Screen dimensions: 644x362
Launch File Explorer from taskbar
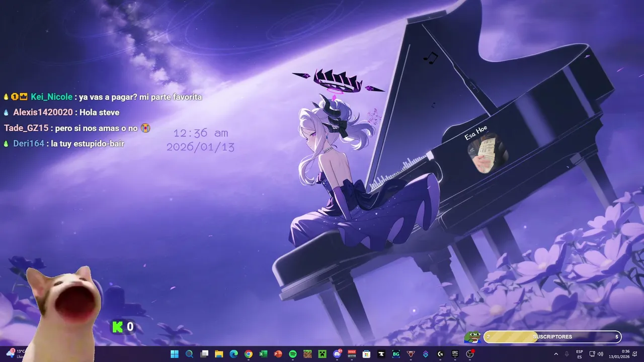(x=219, y=354)
